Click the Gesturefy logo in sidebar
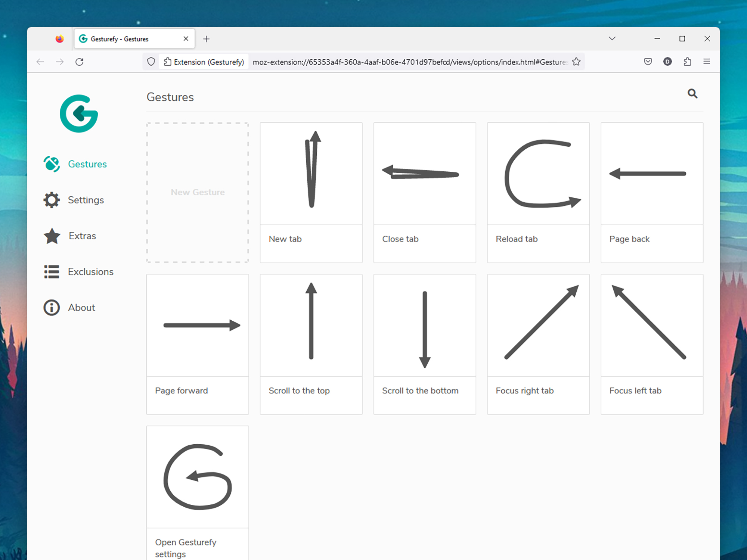 pos(79,113)
